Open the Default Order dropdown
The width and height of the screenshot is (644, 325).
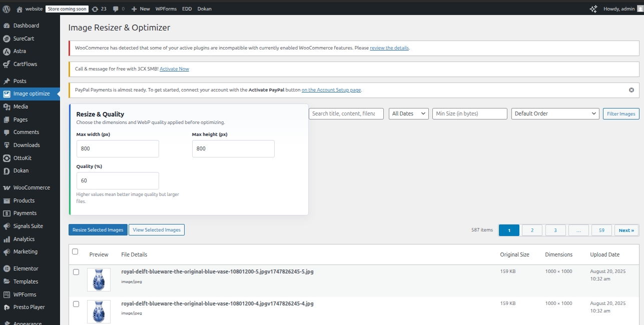(555, 113)
